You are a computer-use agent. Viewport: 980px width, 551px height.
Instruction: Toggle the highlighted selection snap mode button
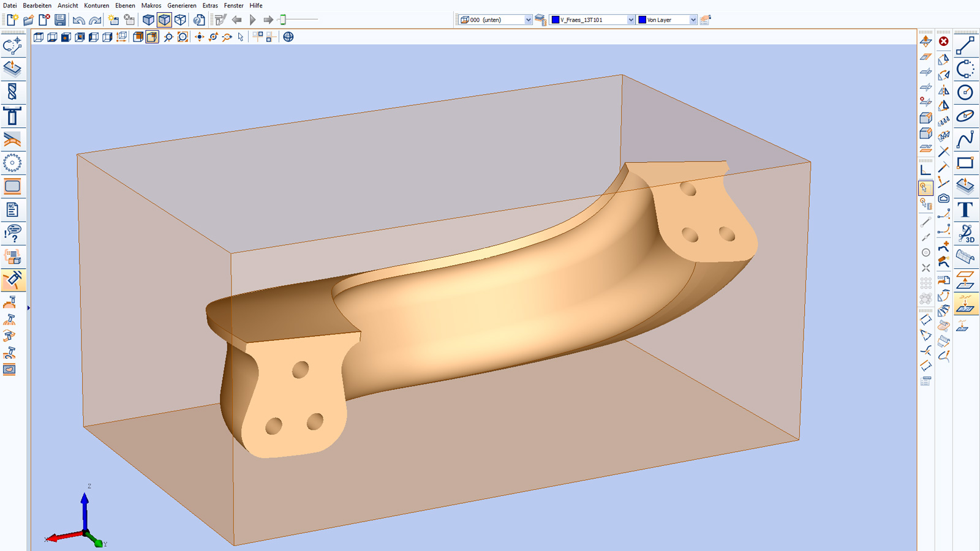pos(925,188)
